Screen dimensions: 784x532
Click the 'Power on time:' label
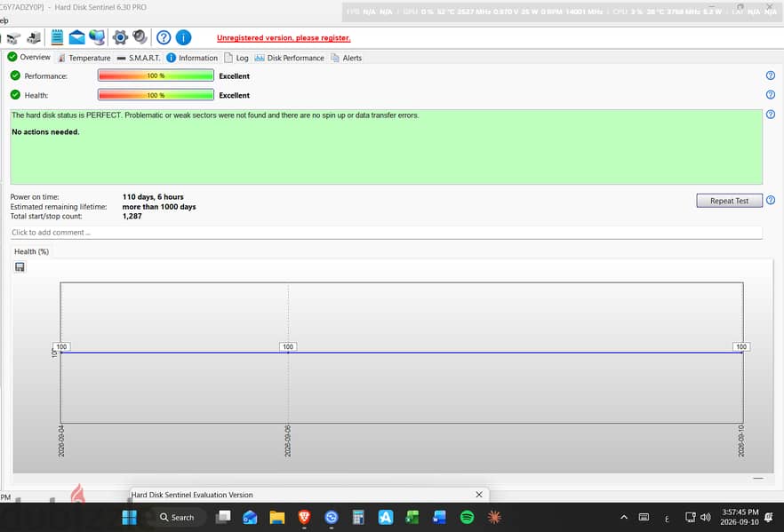pos(35,197)
